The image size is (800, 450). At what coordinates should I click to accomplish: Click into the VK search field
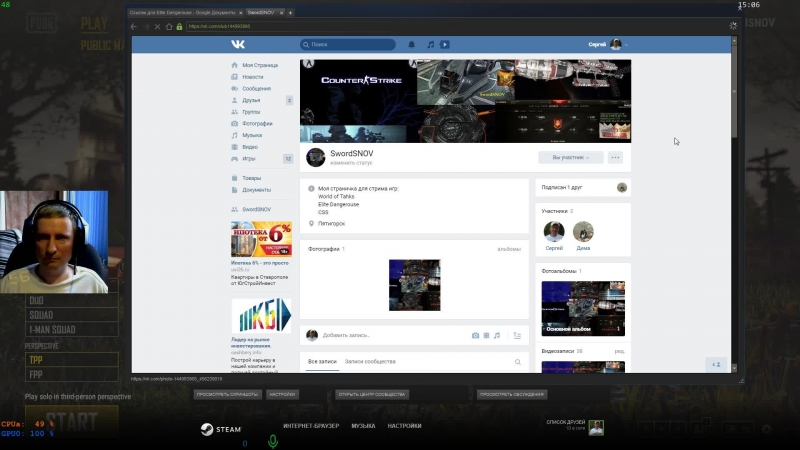[348, 44]
